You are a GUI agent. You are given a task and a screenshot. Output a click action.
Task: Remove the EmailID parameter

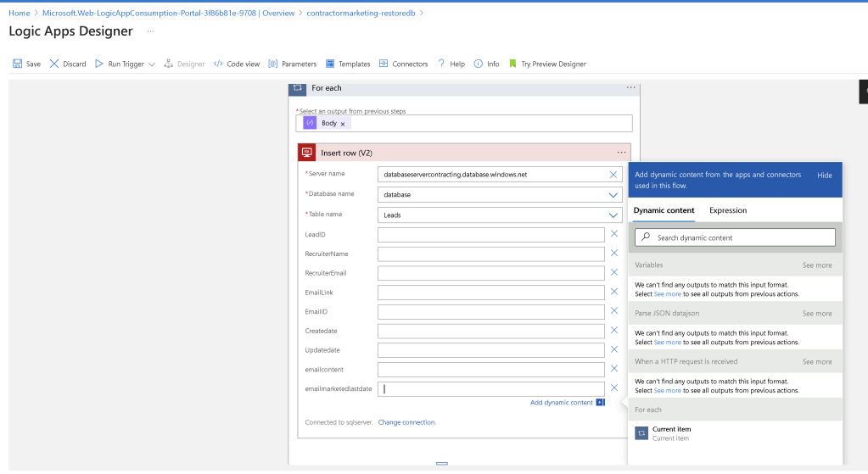(614, 311)
